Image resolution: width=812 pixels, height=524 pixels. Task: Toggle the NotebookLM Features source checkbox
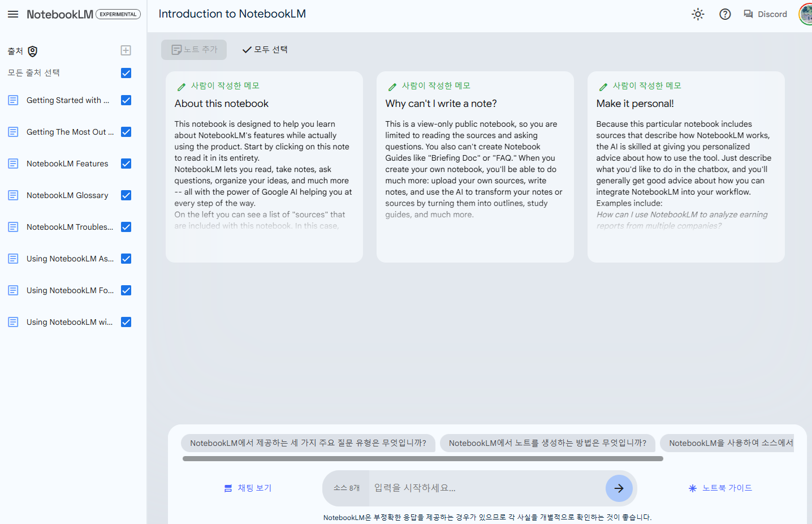[x=126, y=164]
